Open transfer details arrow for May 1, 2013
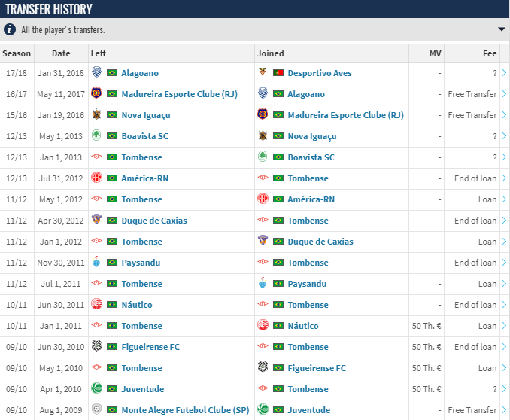510x420 pixels. [504, 136]
